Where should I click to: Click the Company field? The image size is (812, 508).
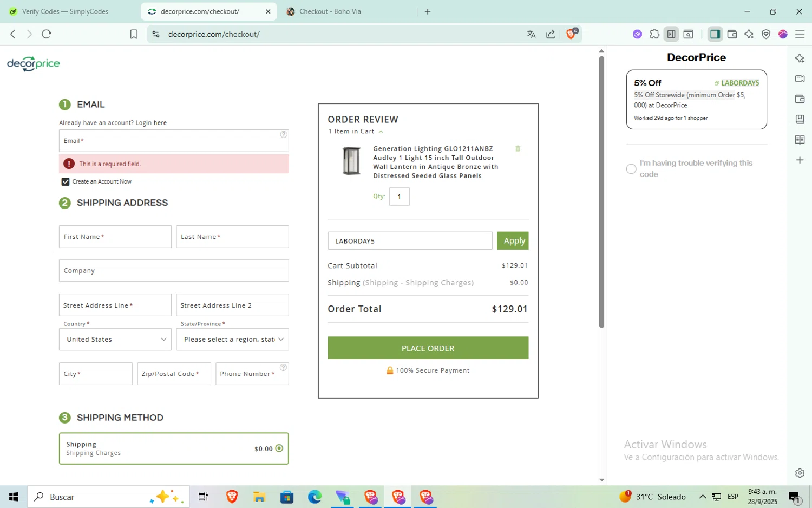click(x=174, y=271)
